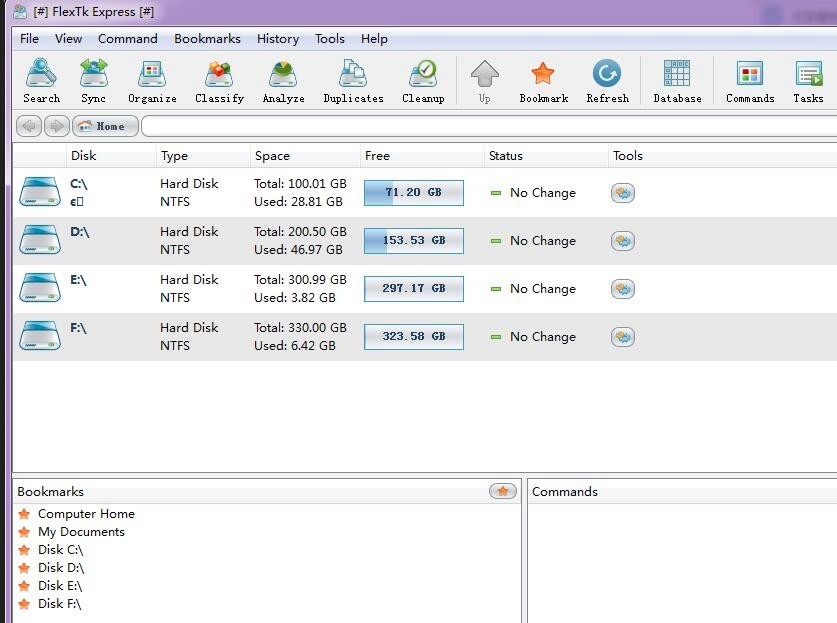Refresh the disk list

(607, 81)
